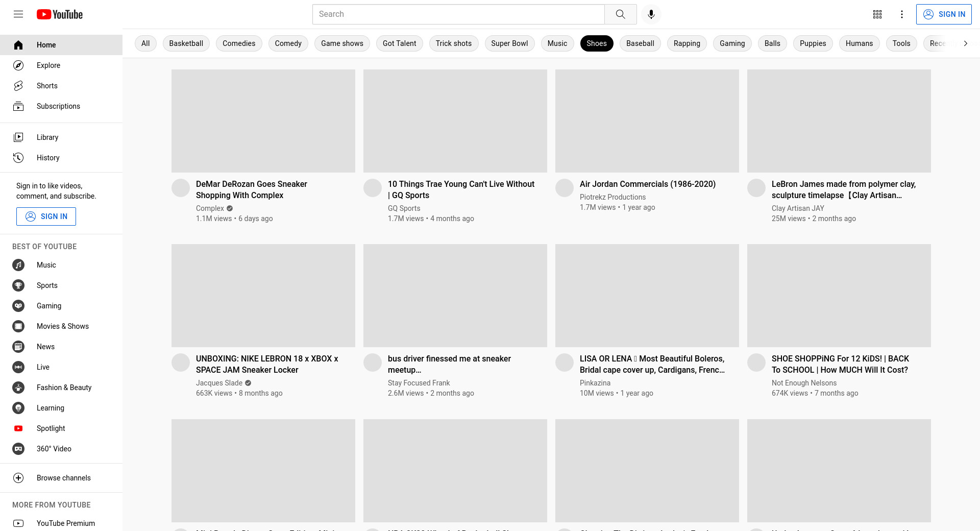Open Explore compass icon

tap(18, 65)
